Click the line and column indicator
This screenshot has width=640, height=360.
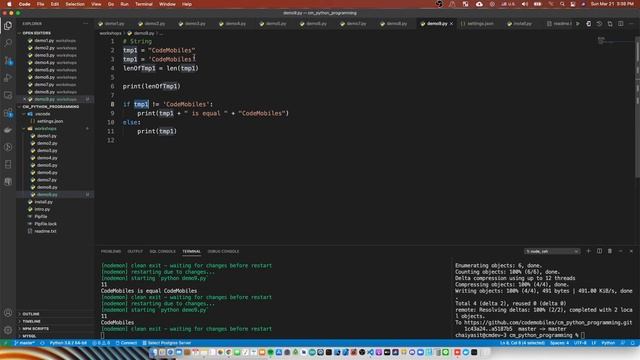click(x=522, y=343)
